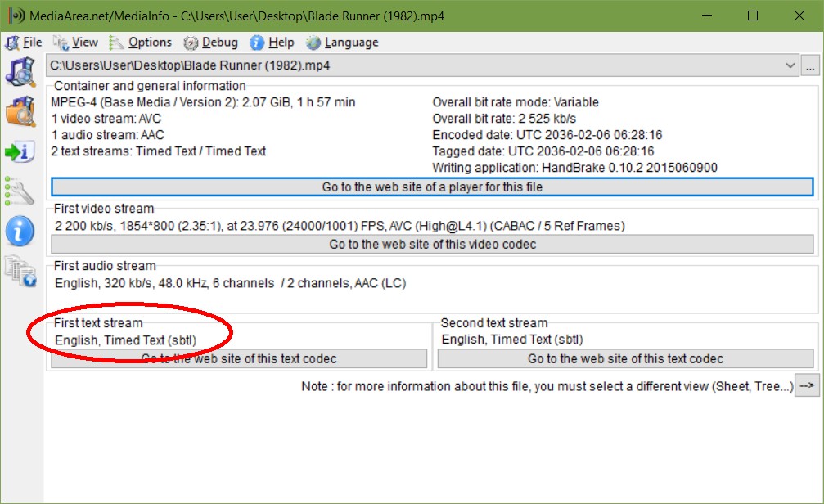Click 'Overall bit rate mode: Variable' text
The height and width of the screenshot is (504, 824).
point(516,102)
